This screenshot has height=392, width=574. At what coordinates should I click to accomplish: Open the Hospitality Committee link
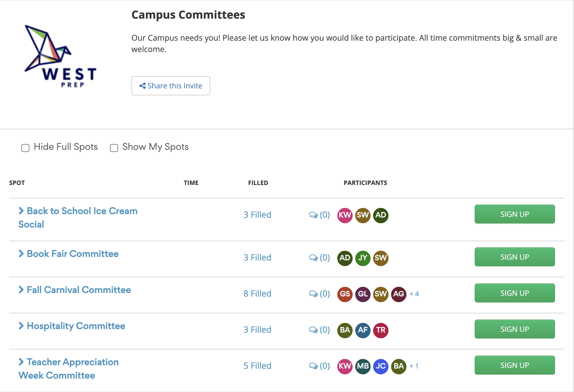(76, 326)
